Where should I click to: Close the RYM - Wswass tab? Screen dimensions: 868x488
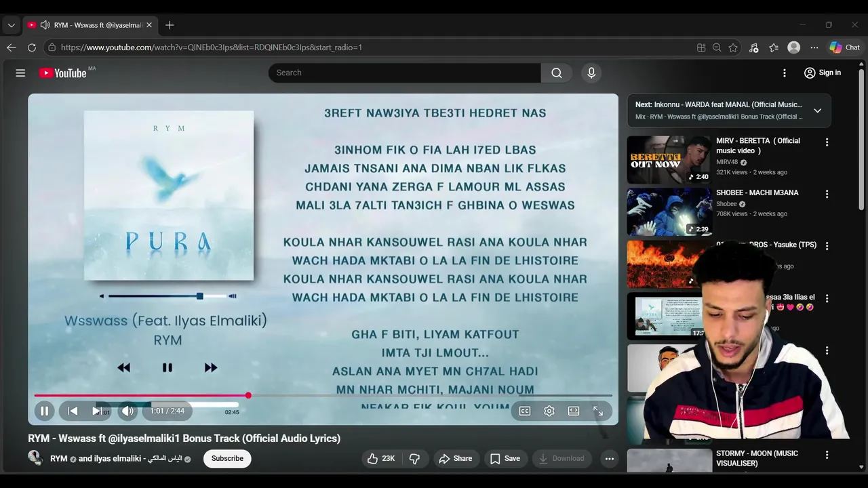(149, 25)
